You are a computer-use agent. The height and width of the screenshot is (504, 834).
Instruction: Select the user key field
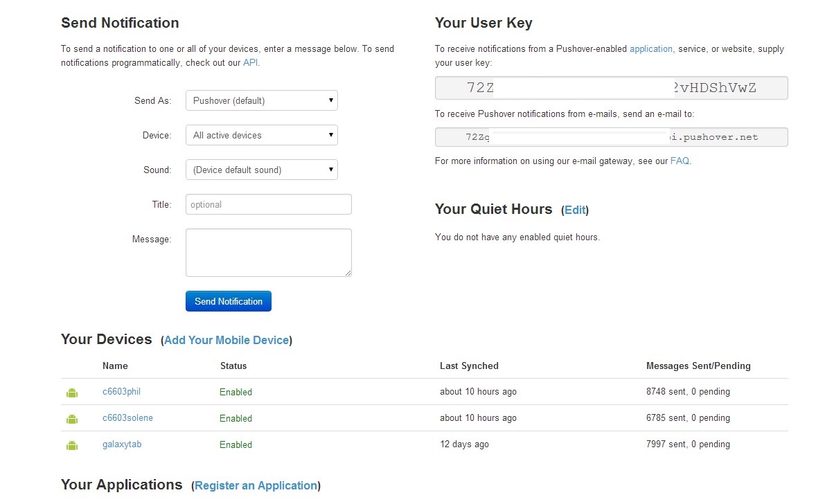(x=611, y=88)
